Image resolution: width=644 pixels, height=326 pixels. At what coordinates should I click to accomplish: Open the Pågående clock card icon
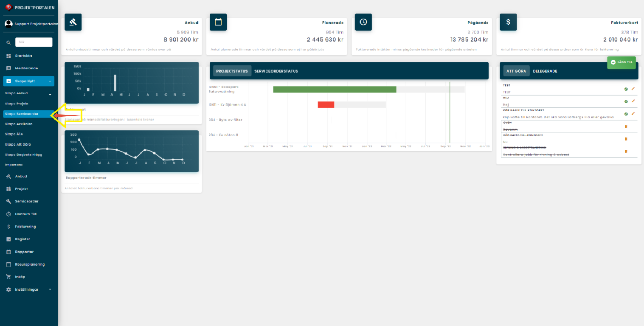[x=363, y=22]
